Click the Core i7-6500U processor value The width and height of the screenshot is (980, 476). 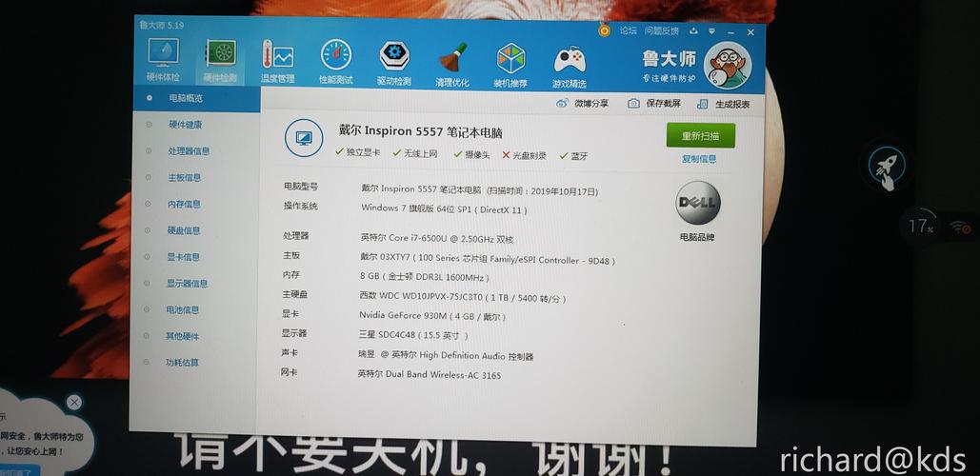pyautogui.click(x=437, y=238)
